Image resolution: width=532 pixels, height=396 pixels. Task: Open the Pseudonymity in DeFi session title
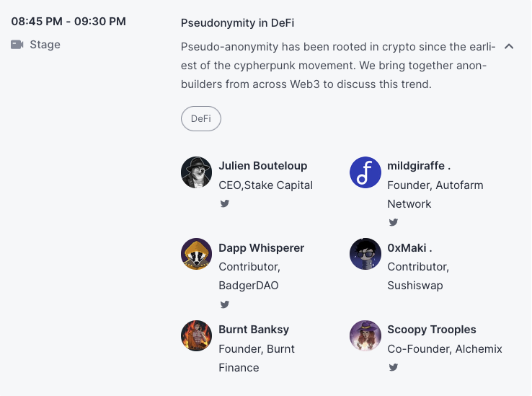[x=237, y=23]
